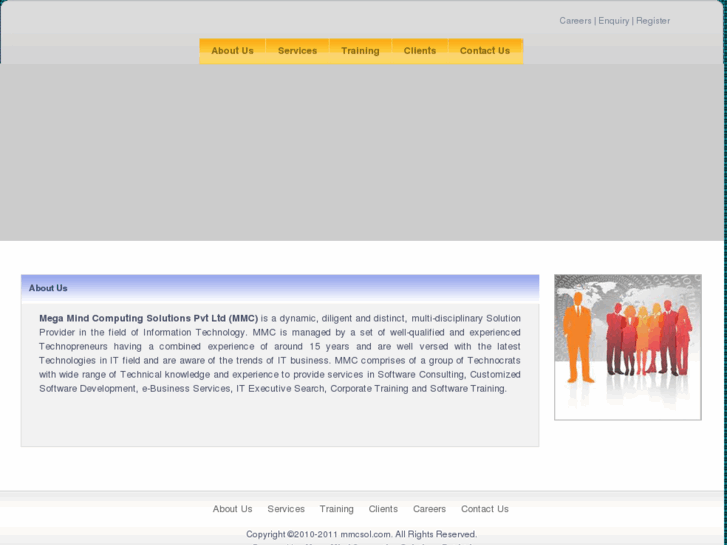This screenshot has width=727, height=545.
Task: Select the Clients tab in the yellow navigation
Action: click(x=420, y=51)
